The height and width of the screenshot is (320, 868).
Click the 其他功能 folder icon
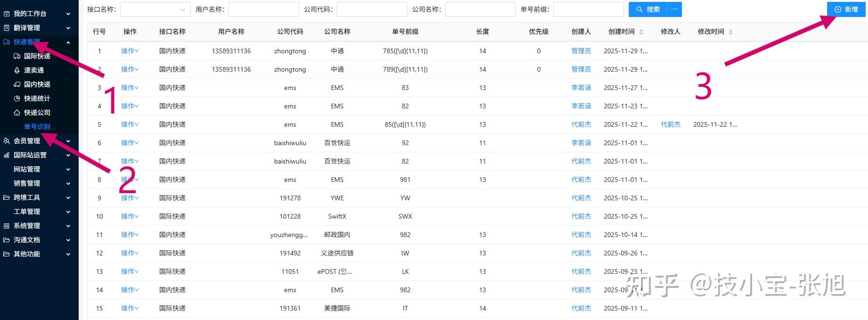7,254
